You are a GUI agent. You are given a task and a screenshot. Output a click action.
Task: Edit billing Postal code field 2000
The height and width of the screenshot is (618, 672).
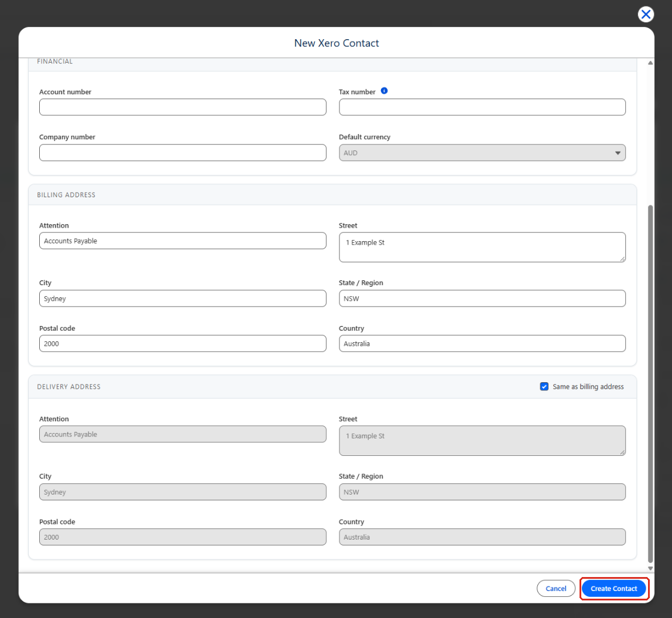(183, 344)
